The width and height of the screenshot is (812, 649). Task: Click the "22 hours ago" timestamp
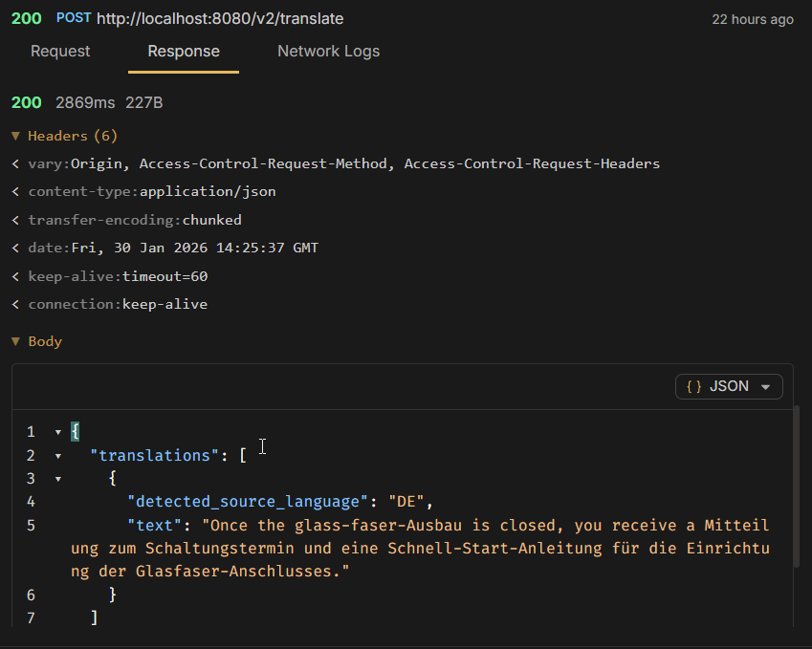click(x=752, y=19)
